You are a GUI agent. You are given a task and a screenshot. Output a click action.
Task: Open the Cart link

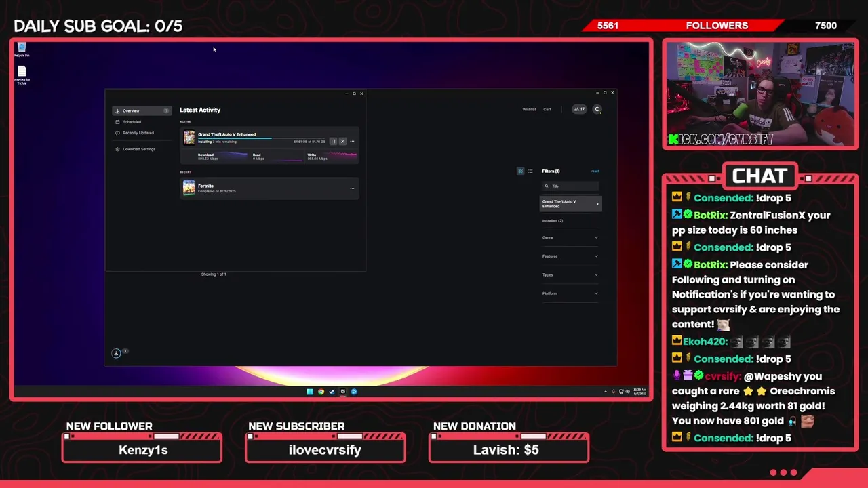(547, 109)
